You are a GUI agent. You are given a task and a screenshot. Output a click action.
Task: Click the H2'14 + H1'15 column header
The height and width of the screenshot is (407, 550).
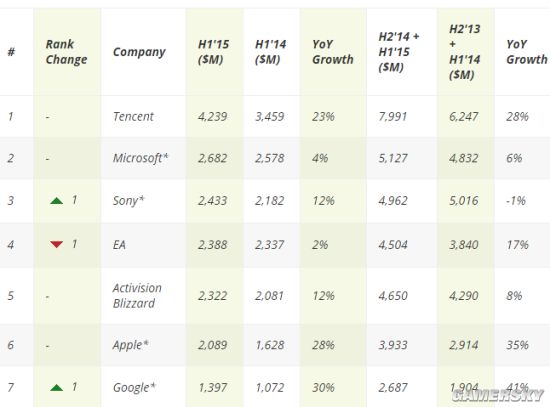[399, 52]
